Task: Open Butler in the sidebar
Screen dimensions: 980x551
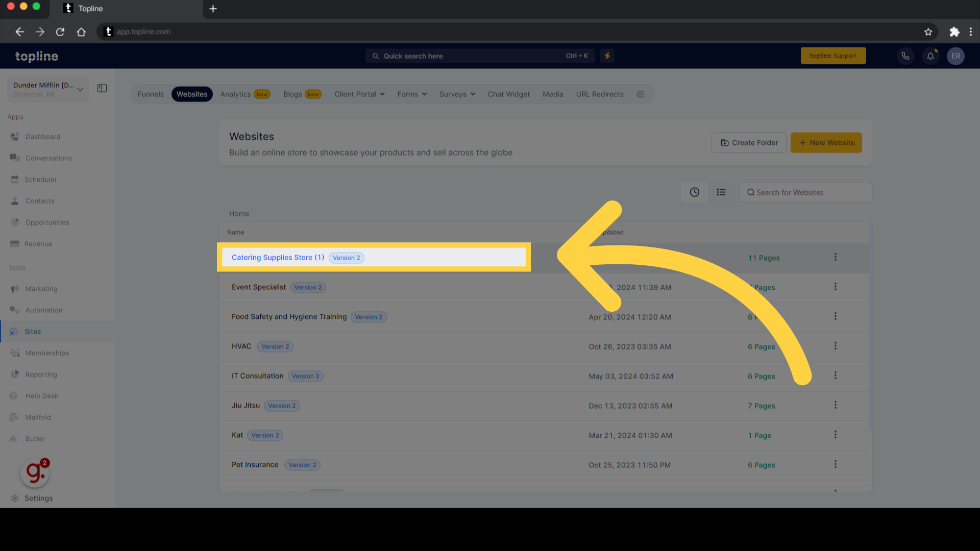Action: pyautogui.click(x=35, y=439)
